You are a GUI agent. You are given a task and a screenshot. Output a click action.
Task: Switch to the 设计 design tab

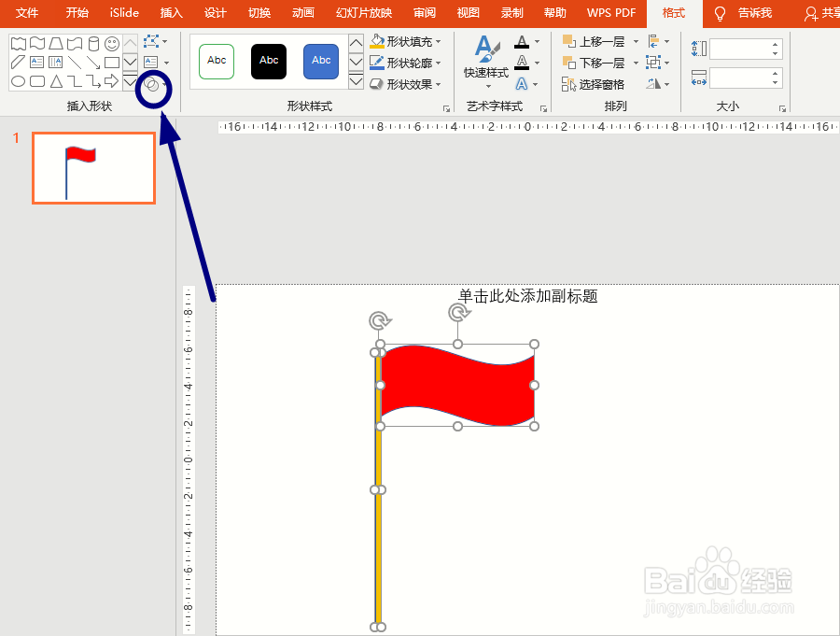pyautogui.click(x=216, y=13)
